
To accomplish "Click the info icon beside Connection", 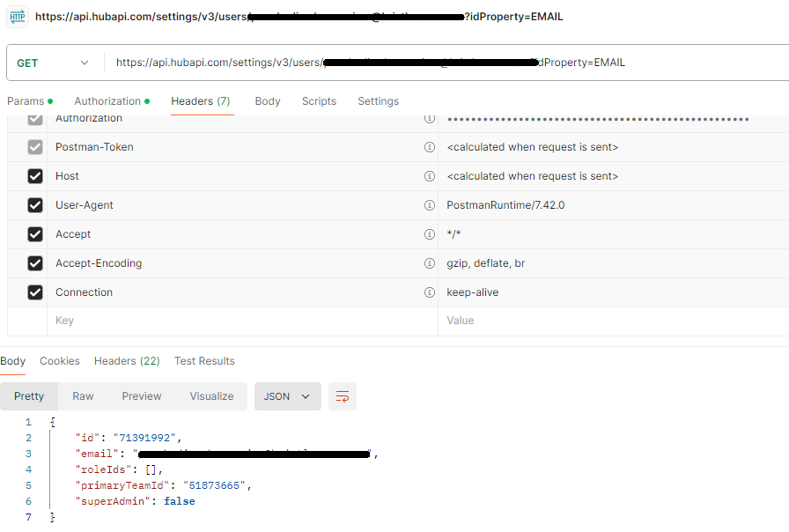I will point(430,292).
